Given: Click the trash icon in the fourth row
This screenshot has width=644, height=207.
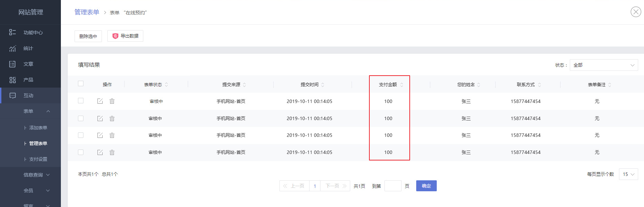Looking at the screenshot, I should (112, 153).
